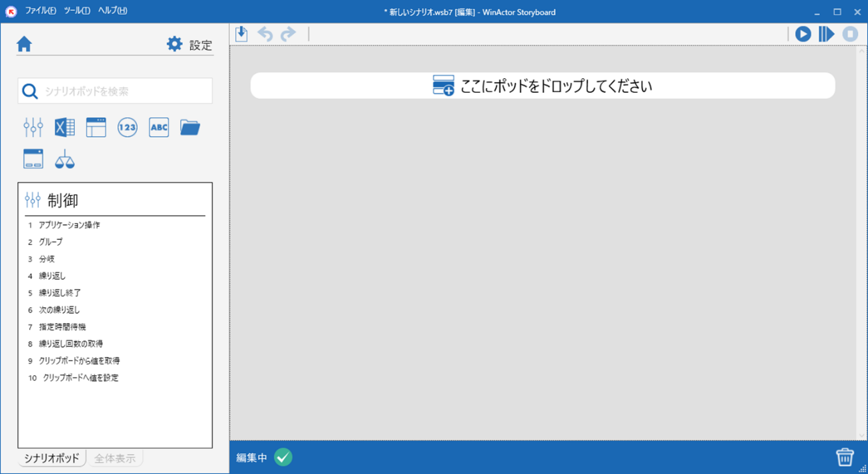This screenshot has height=474, width=868.
Task: Run the scenario with the play button
Action: click(x=803, y=33)
